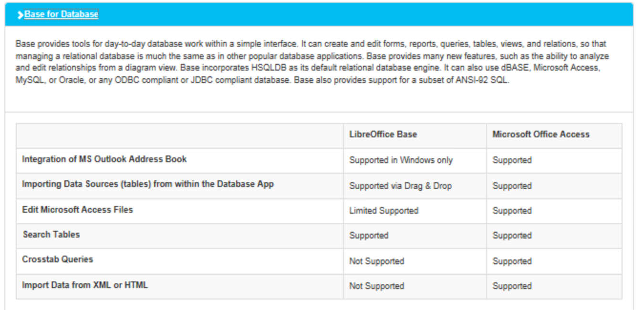Select the Supported via Drag & Drop cell

pyautogui.click(x=400, y=186)
